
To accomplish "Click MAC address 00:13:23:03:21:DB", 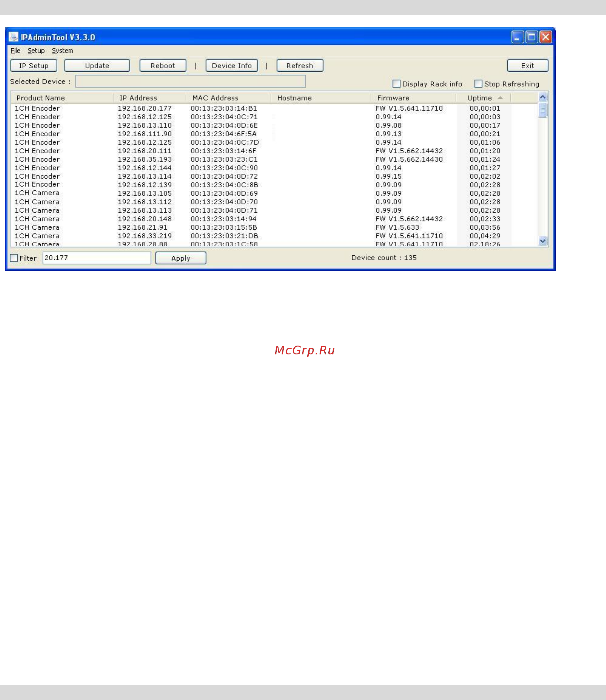I will tap(225, 236).
